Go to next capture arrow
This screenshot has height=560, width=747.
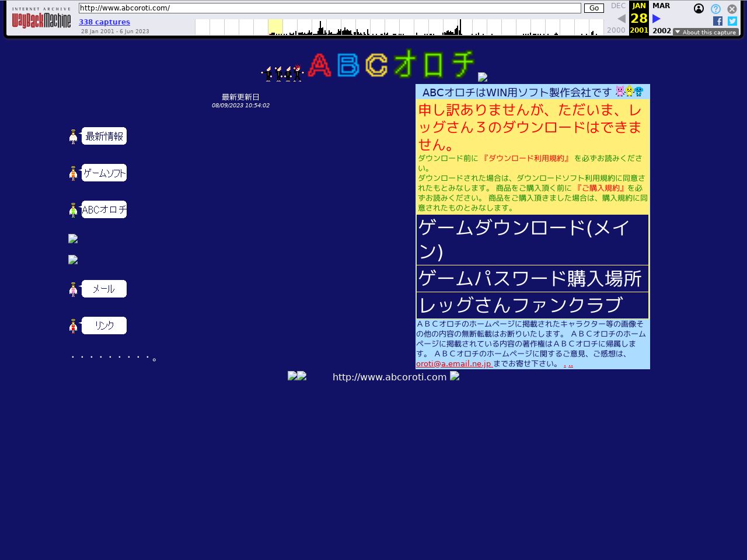657,19
